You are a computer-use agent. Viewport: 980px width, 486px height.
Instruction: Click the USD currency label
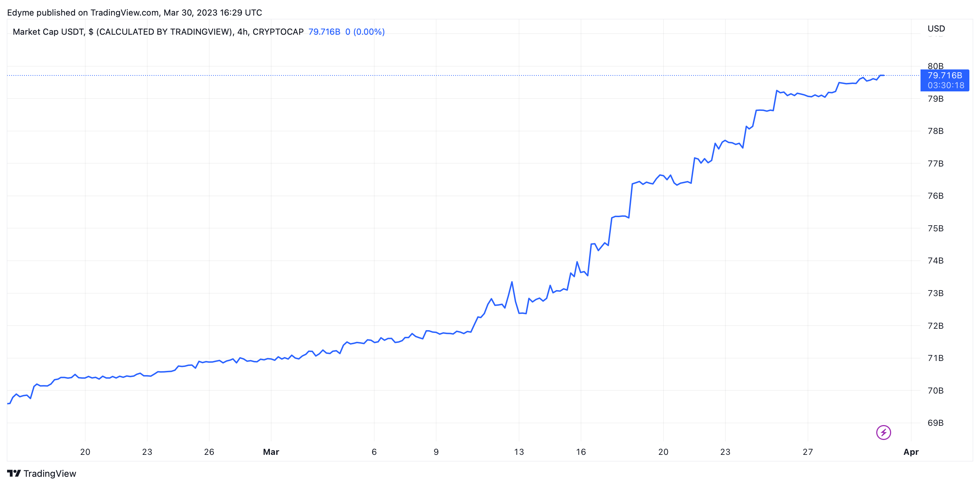click(x=936, y=29)
